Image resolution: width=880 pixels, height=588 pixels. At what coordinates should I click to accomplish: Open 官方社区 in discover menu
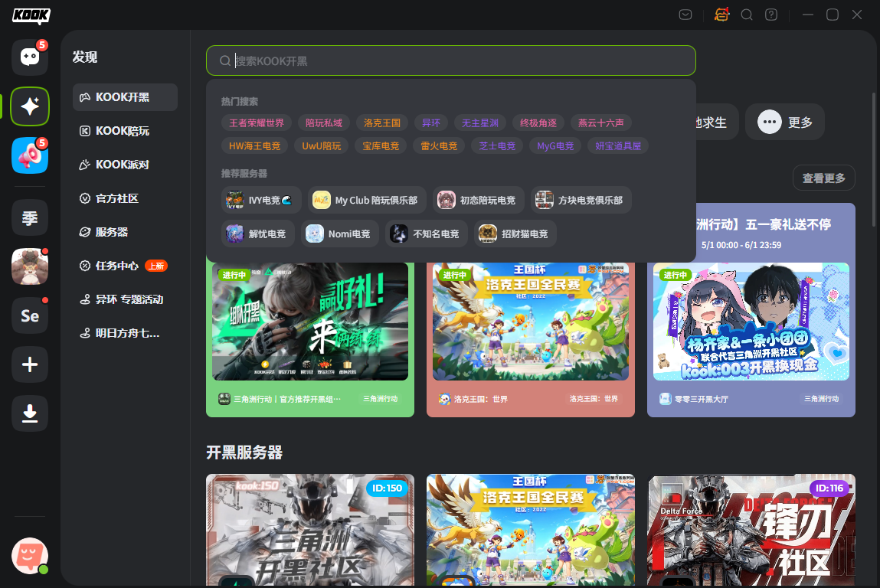point(125,198)
